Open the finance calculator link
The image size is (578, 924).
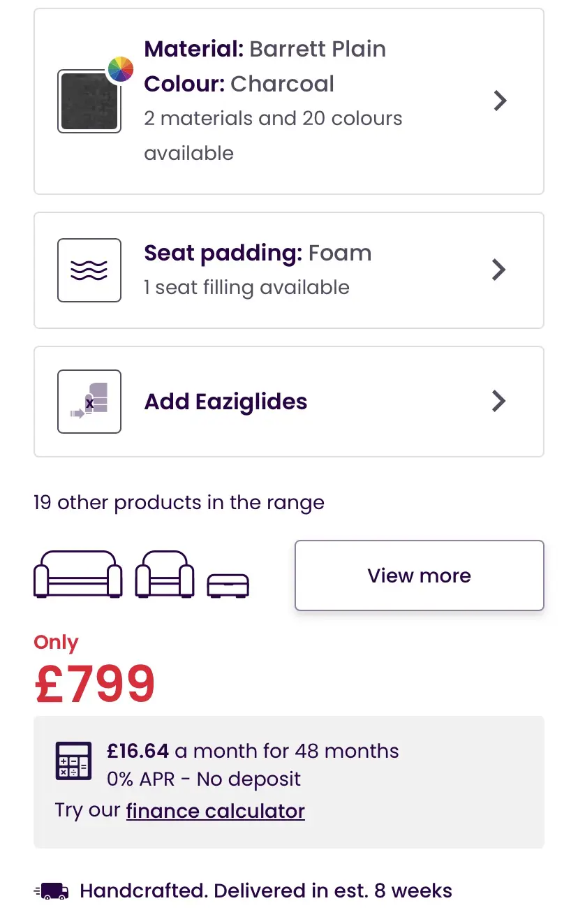[x=216, y=811]
